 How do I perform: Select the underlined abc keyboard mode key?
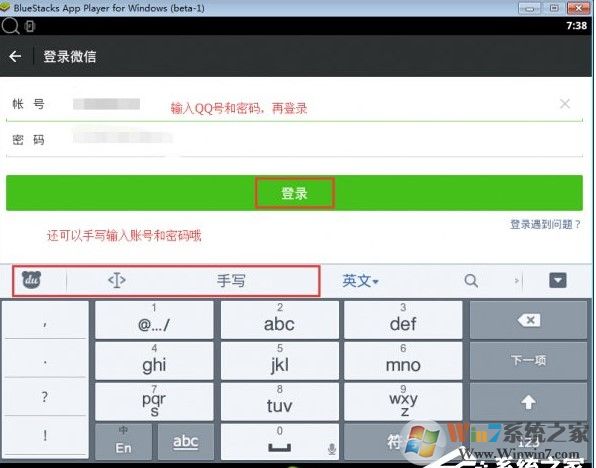(185, 441)
